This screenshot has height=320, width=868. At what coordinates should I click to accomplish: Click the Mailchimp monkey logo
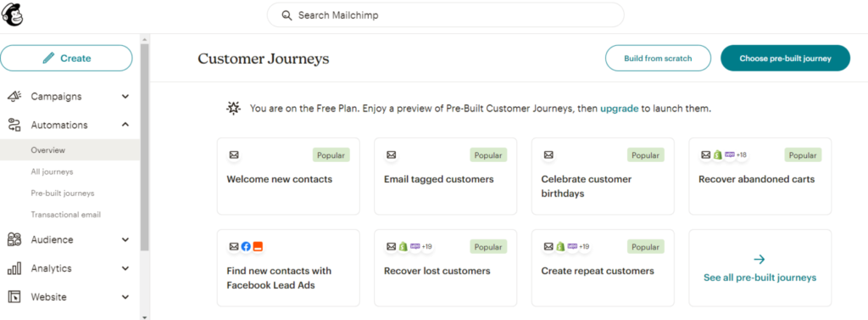[12, 14]
